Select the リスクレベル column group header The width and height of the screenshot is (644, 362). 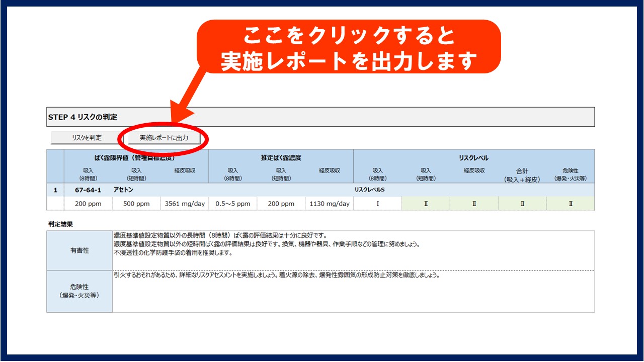[473, 158]
